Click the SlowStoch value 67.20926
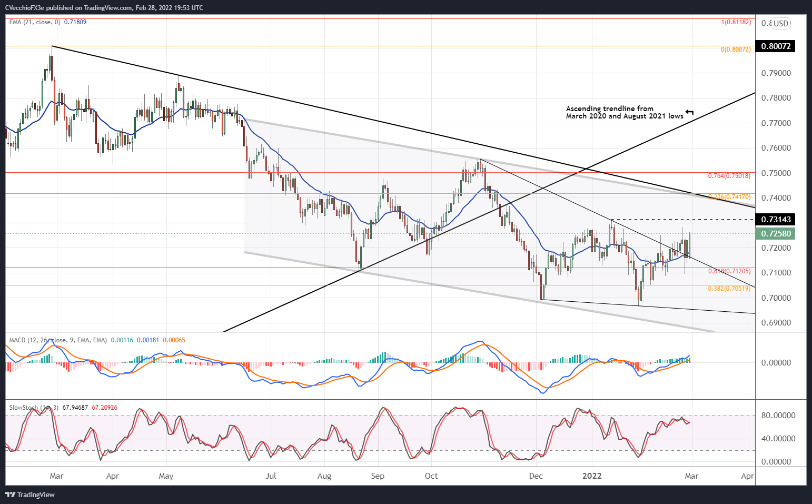Viewport: 812px width, 504px height. 105,408
